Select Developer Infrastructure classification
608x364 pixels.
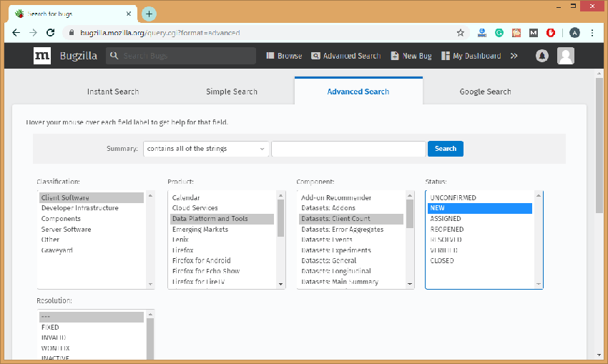click(x=91, y=208)
